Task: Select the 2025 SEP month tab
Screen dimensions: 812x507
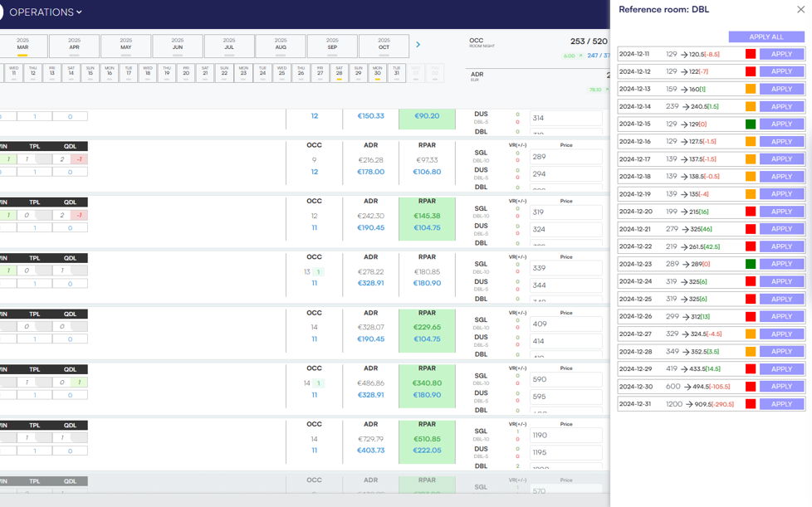Action: [x=332, y=45]
